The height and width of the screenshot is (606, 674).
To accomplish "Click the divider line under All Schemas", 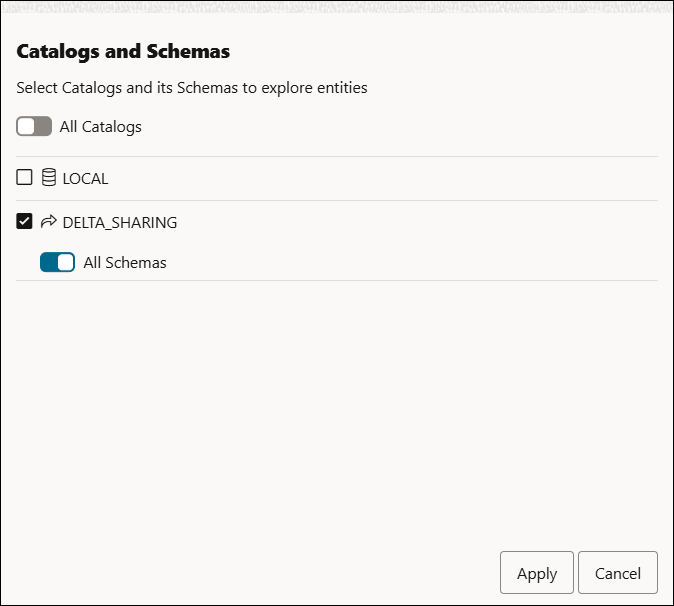I will coord(337,280).
